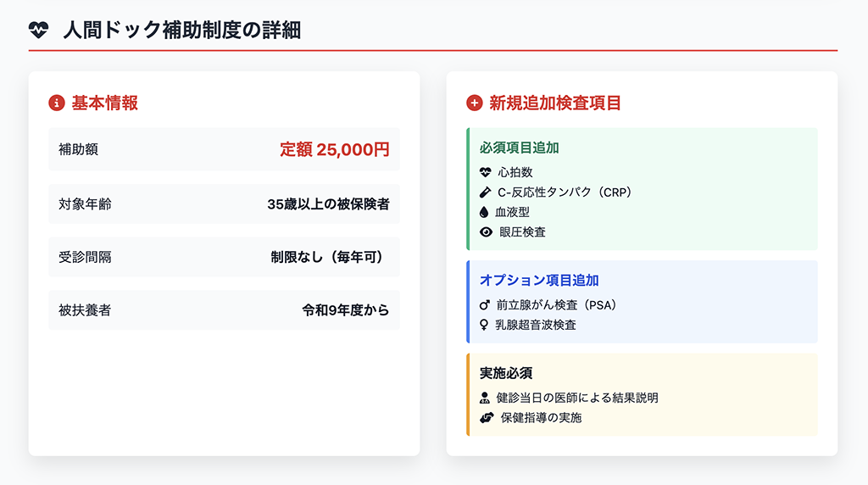Image resolution: width=868 pixels, height=485 pixels.
Task: Click the C-反応性タンパク（CRP） item text
Action: (565, 192)
